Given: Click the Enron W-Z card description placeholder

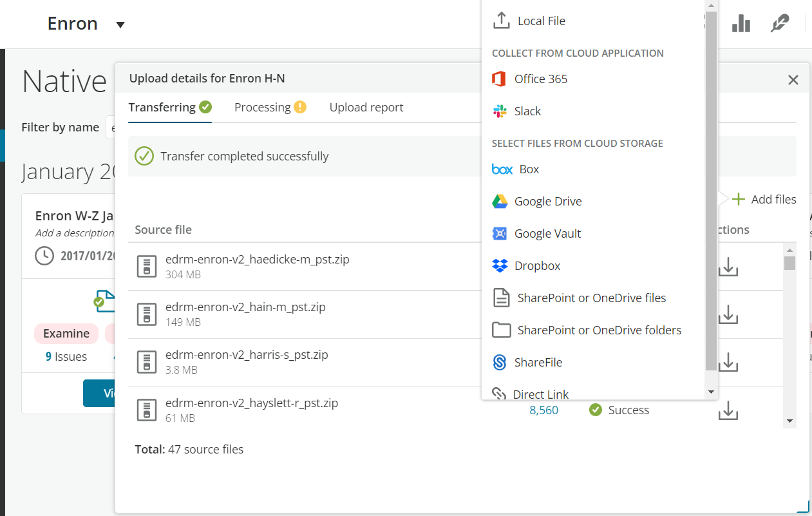Looking at the screenshot, I should click(75, 233).
